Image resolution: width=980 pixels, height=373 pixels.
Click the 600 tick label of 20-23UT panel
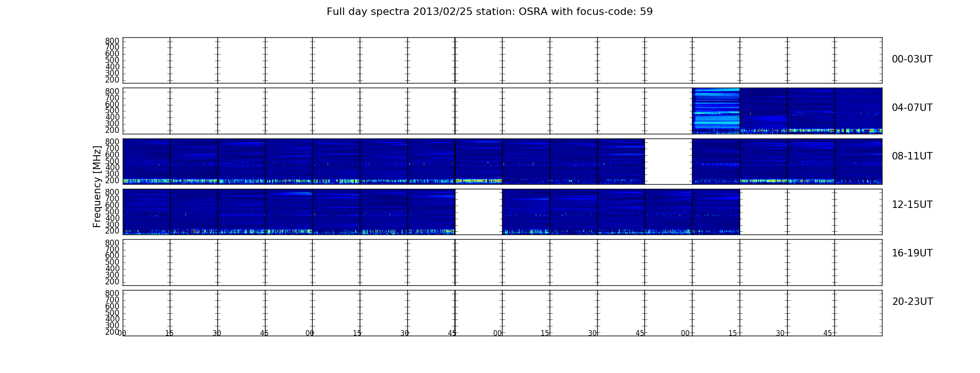click(112, 306)
